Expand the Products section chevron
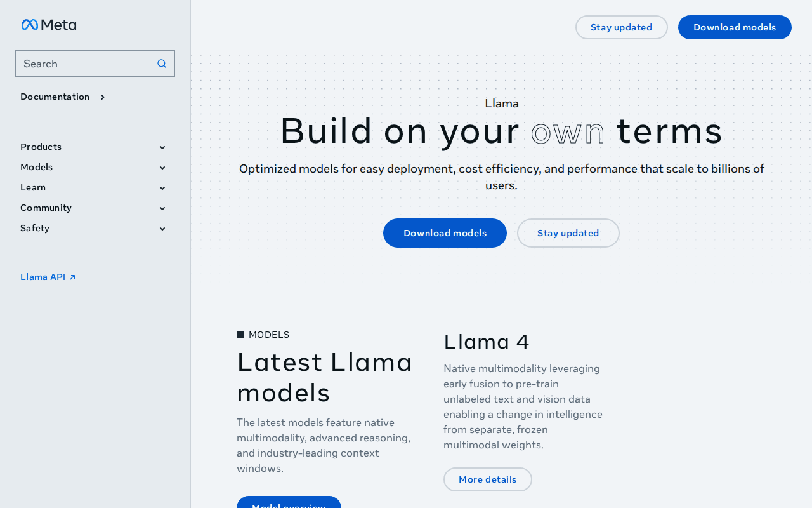The image size is (812, 508). pos(162,147)
